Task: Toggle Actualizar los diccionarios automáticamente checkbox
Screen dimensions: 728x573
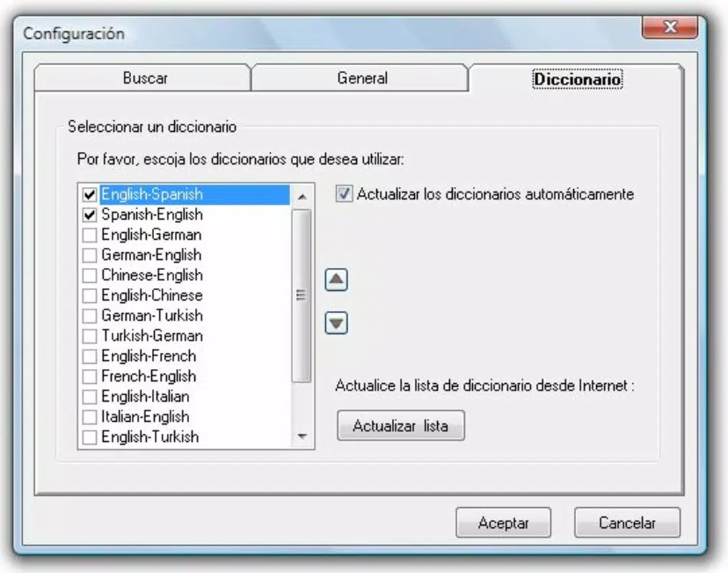Action: (x=344, y=193)
